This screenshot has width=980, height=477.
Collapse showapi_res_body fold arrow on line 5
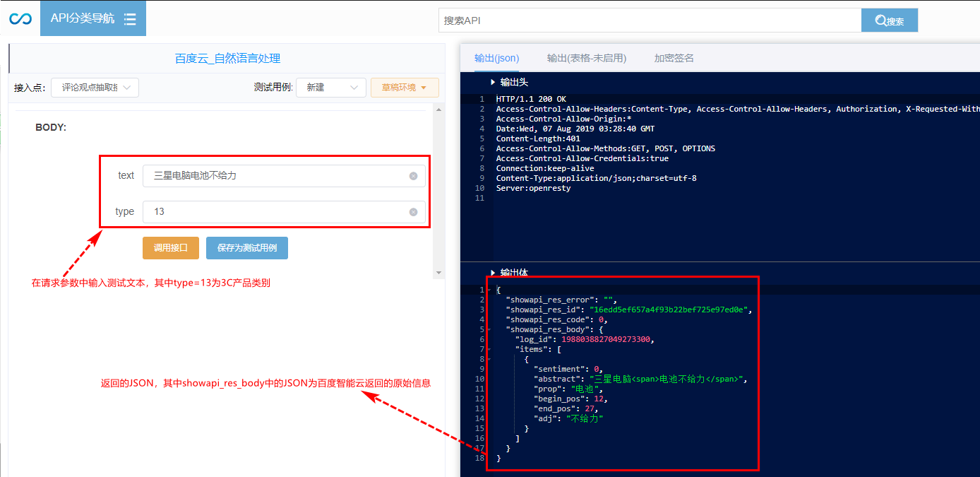(x=489, y=330)
